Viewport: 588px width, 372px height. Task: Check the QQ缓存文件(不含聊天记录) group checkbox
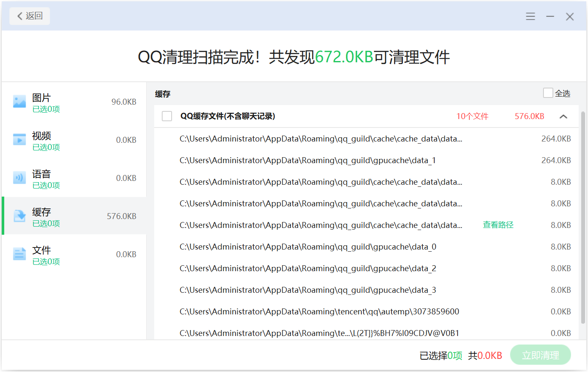167,116
